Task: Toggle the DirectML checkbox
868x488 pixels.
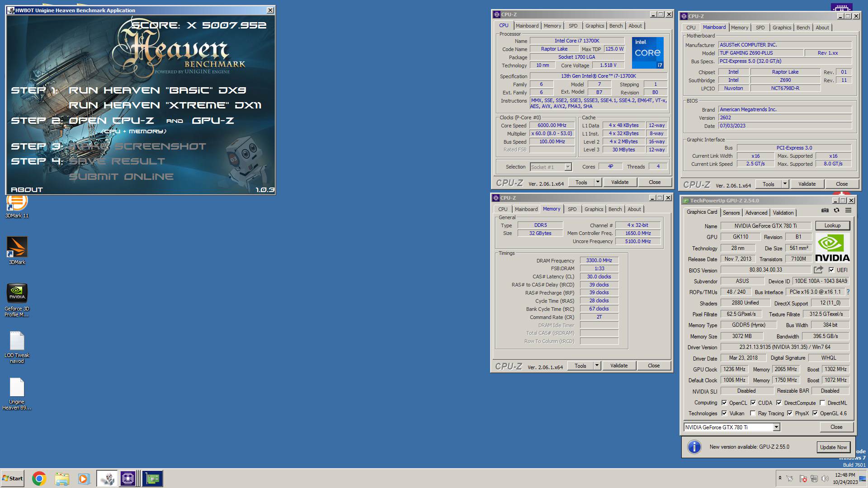Action: pos(822,403)
